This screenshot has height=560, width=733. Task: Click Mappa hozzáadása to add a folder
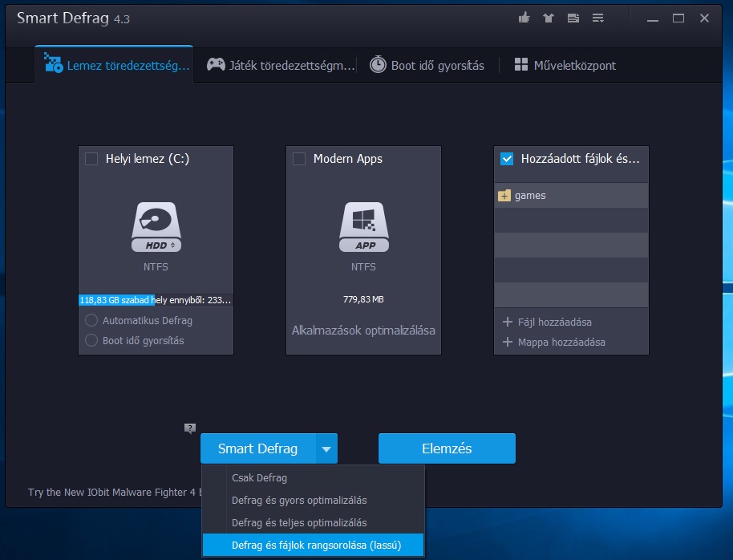coord(561,342)
